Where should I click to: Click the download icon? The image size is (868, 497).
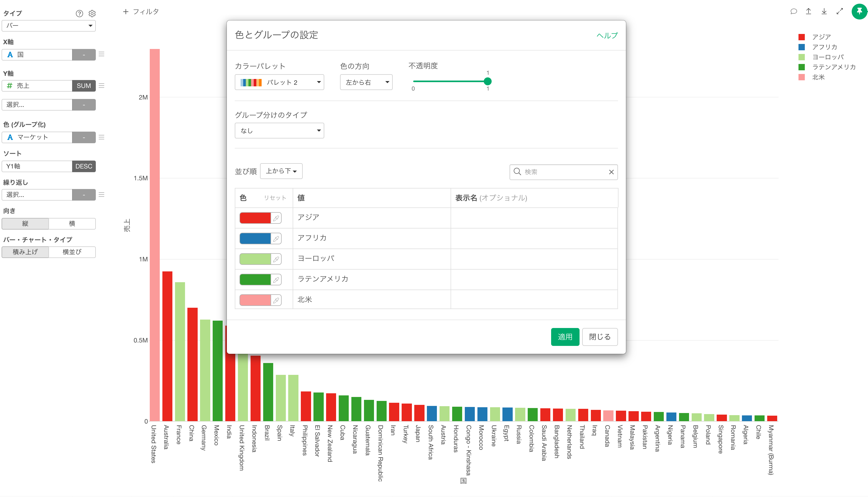click(x=824, y=11)
